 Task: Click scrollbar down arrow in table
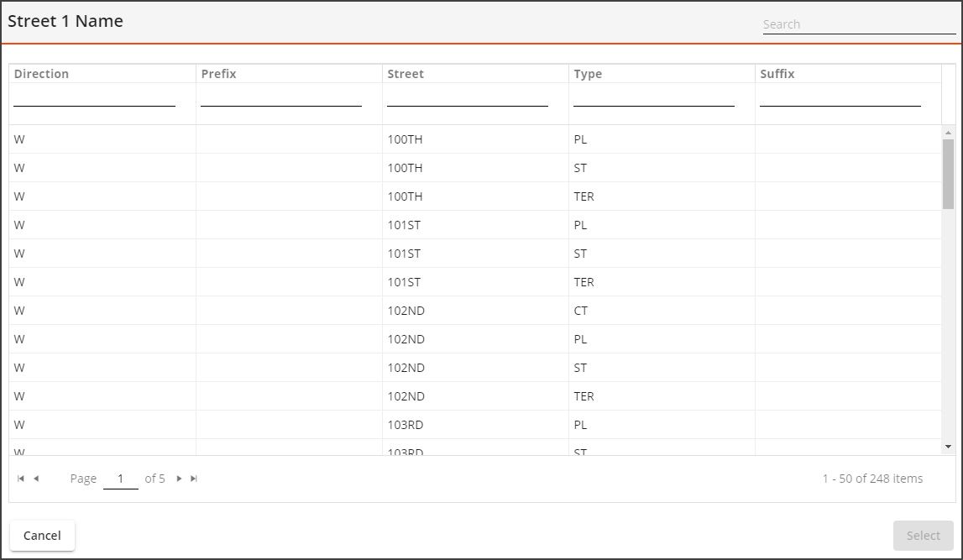pyautogui.click(x=948, y=447)
